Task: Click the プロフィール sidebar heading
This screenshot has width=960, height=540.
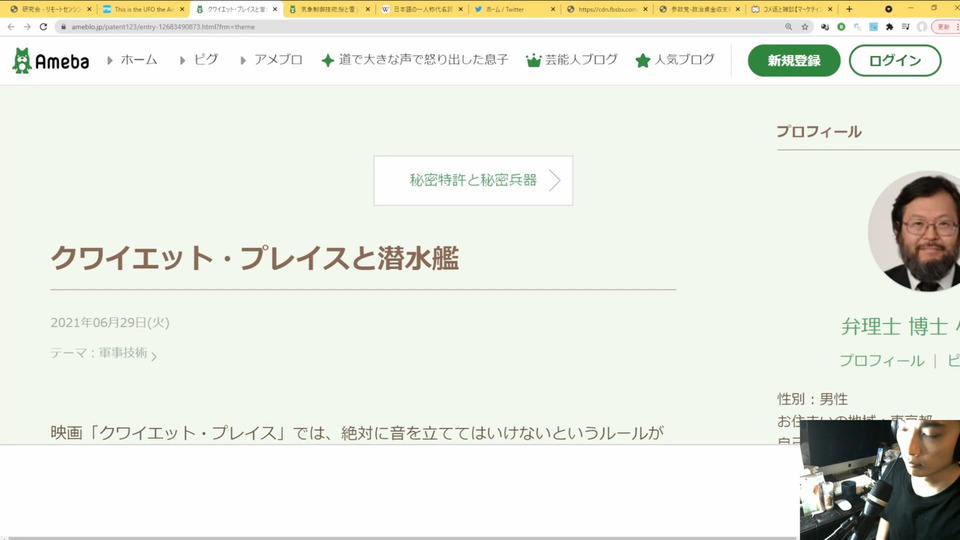Action: (819, 132)
